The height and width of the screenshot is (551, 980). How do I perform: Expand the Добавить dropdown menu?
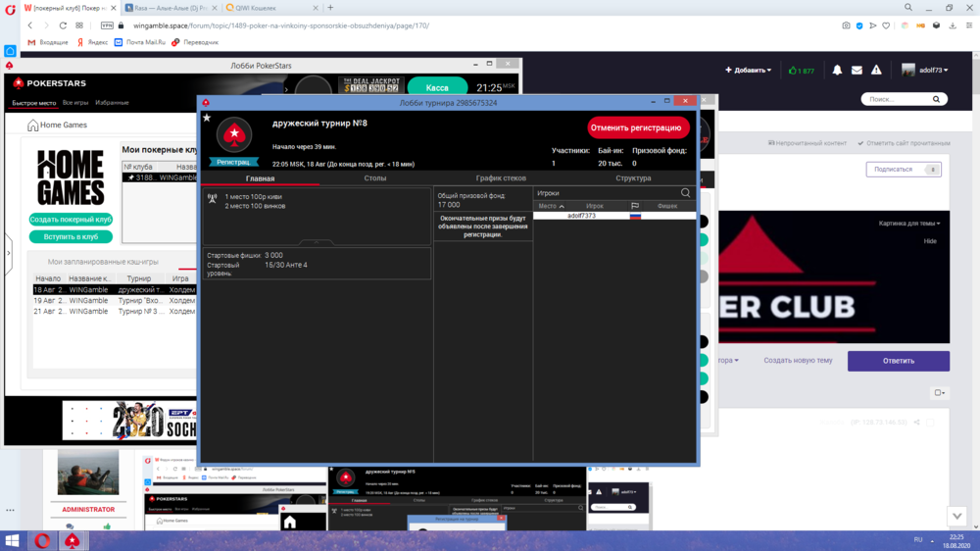pyautogui.click(x=748, y=71)
